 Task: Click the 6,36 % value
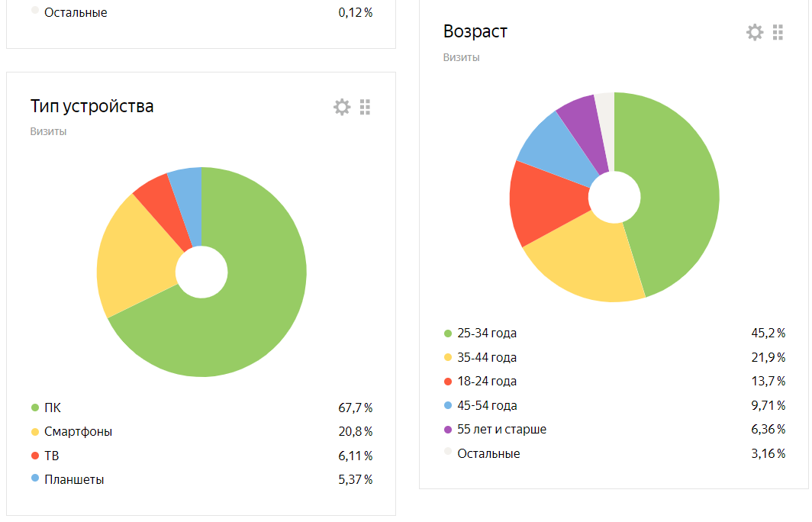768,430
